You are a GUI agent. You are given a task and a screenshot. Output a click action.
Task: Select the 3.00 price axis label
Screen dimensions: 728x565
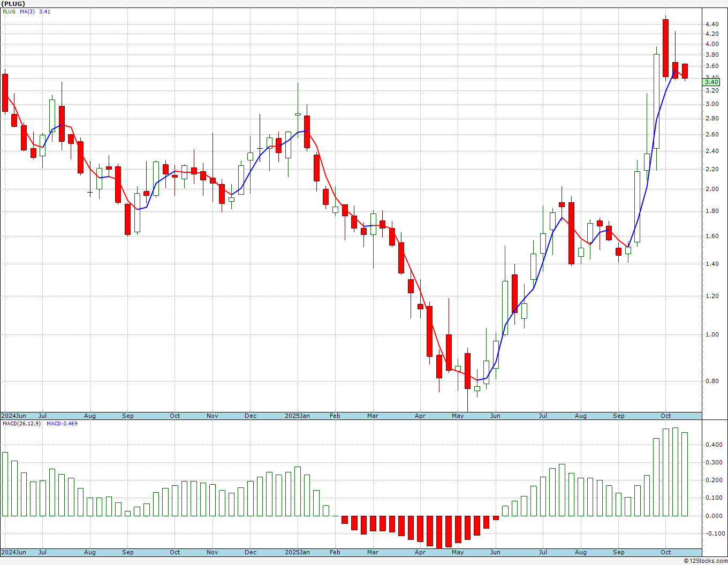pyautogui.click(x=712, y=104)
